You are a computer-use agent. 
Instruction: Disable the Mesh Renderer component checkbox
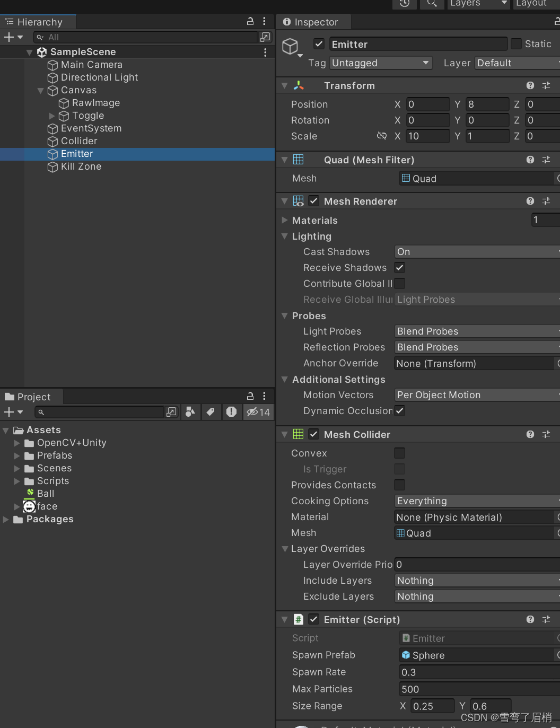[314, 201]
